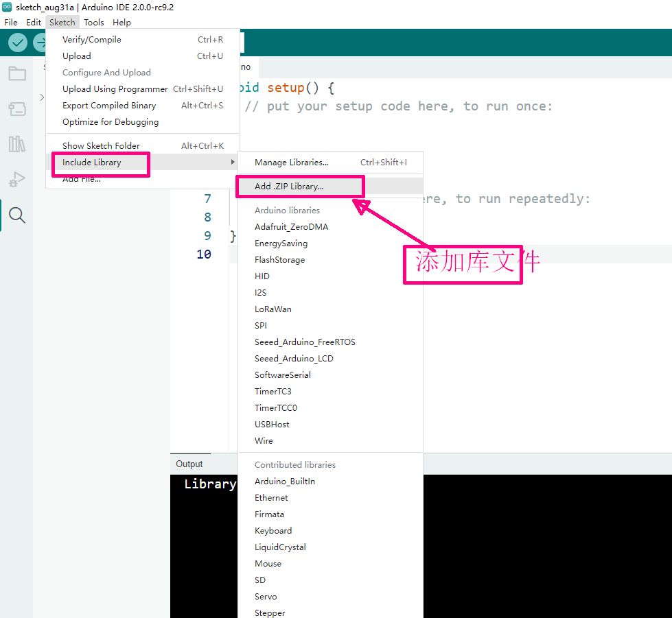Click the Arduino IDE app icon in title bar

7,7
